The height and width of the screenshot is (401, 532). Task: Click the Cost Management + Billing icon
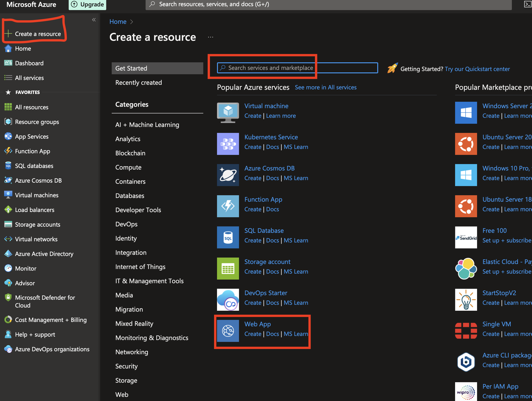click(x=8, y=320)
